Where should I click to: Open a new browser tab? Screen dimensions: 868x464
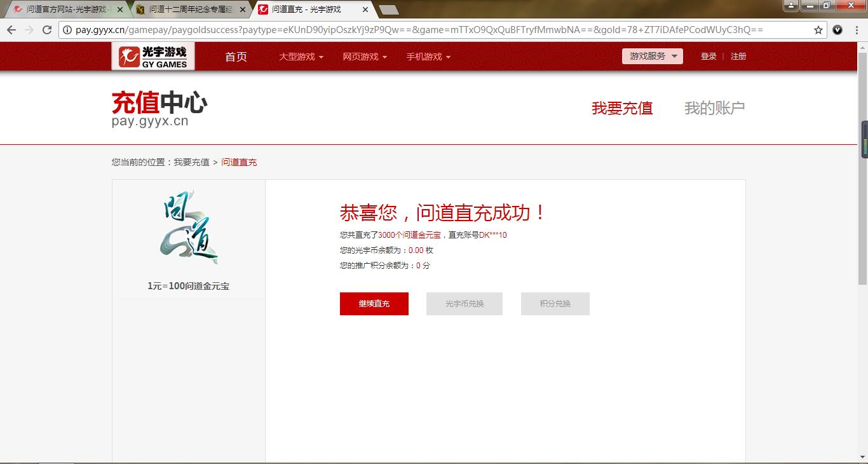tap(388, 10)
